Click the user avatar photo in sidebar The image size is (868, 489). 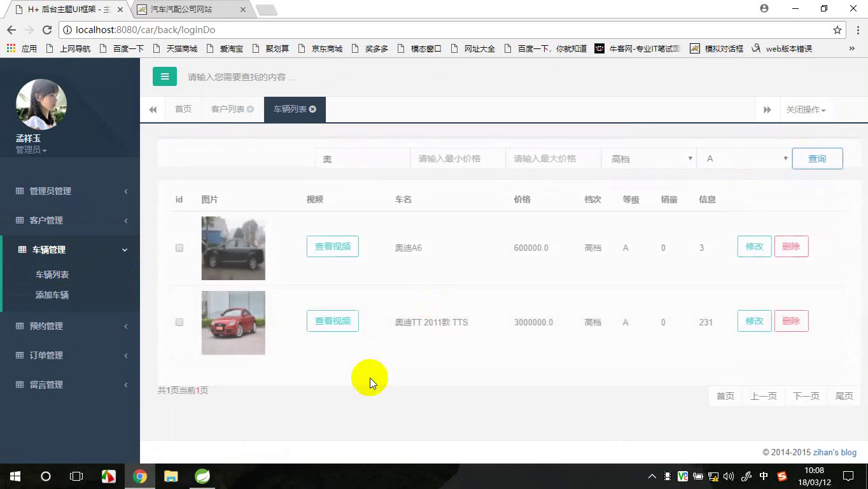[41, 104]
